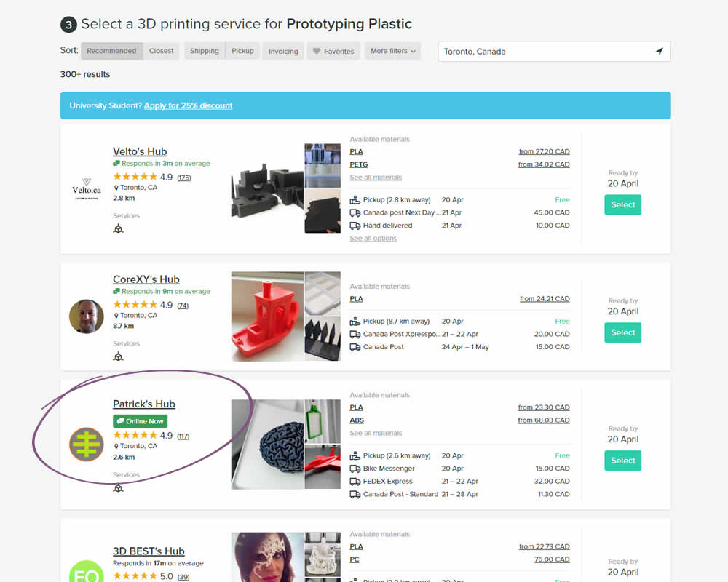Click CoreXY's Hub profile avatar
The image size is (728, 582).
coord(87,316)
